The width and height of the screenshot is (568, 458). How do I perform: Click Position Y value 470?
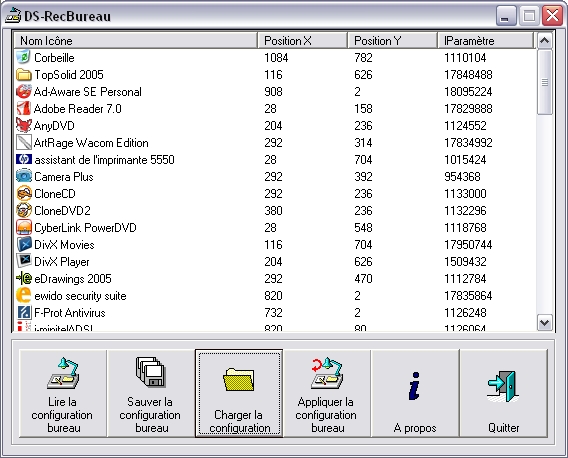(x=363, y=279)
